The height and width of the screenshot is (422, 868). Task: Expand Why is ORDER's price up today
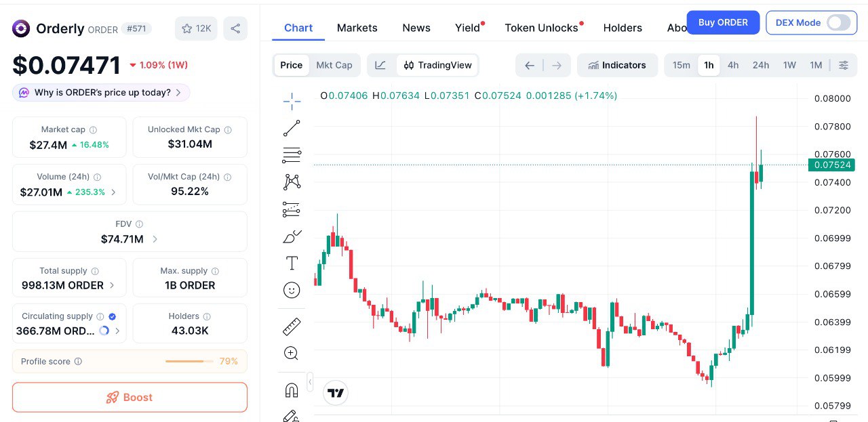pyautogui.click(x=101, y=93)
